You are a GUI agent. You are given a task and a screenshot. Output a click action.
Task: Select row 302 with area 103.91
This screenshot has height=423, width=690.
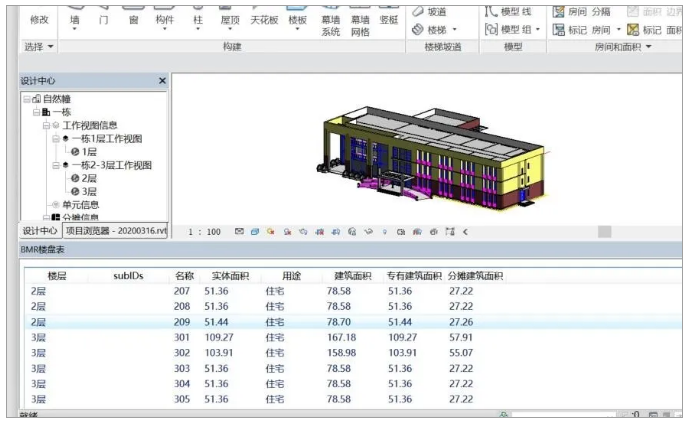pyautogui.click(x=352, y=353)
